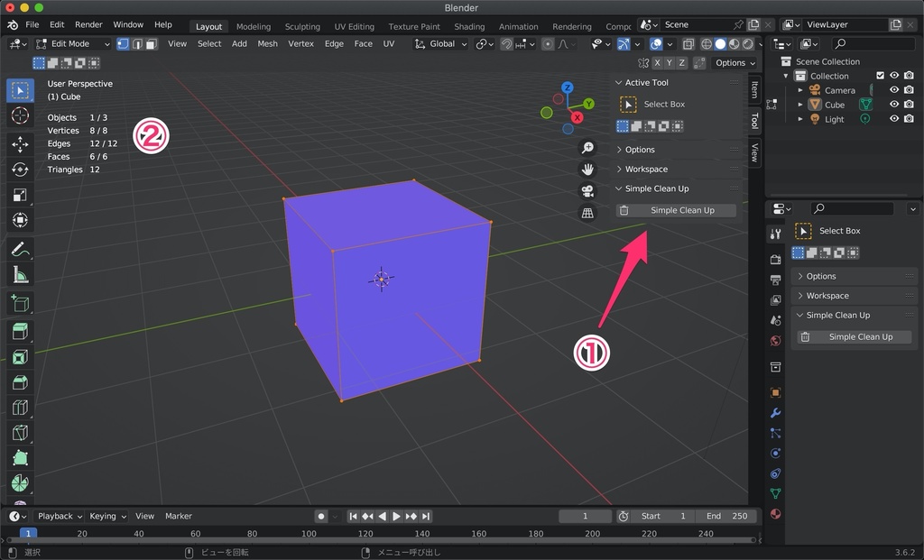The image size is (924, 560).
Task: Click the Camera icon in the outliner
Action: 815,89
